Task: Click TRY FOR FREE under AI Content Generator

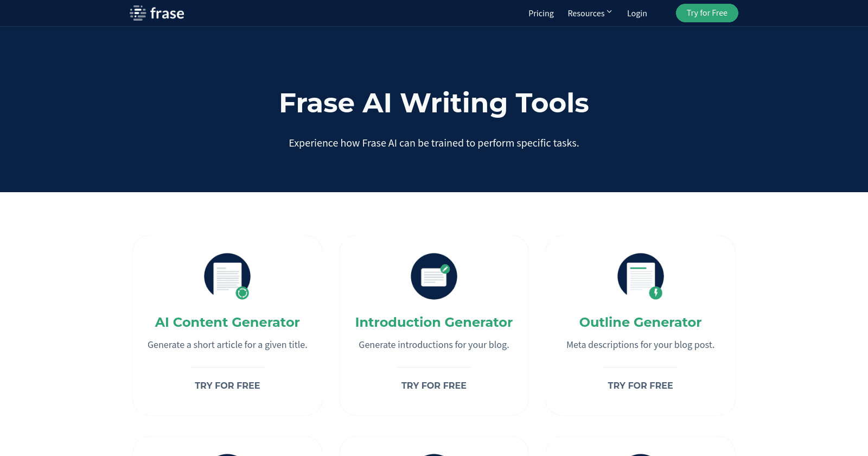Action: pos(227,385)
